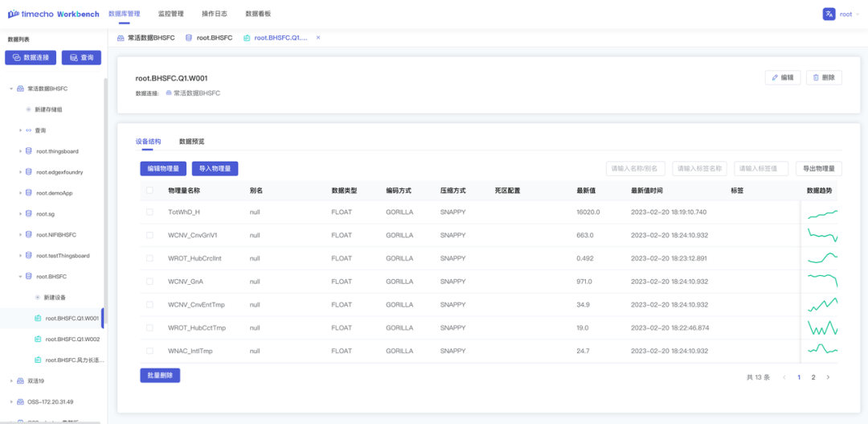This screenshot has width=868, height=424.
Task: Click the device icon of root.BHSFC.Q1.W002
Action: pyautogui.click(x=38, y=340)
